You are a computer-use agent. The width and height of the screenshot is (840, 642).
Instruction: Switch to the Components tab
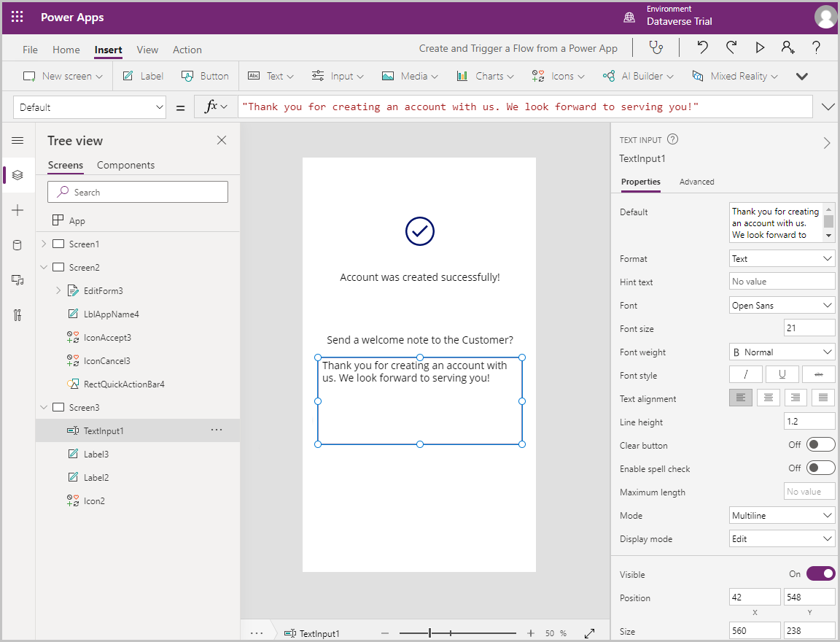point(125,165)
